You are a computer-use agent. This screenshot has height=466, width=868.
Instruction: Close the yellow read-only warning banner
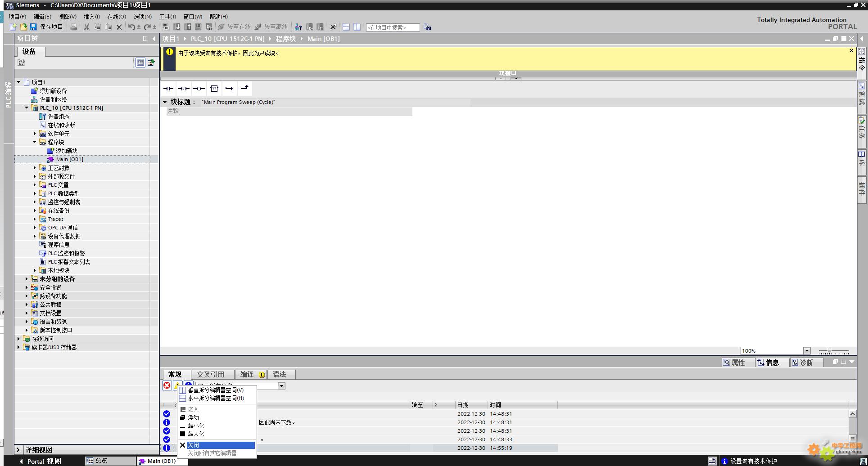(851, 51)
